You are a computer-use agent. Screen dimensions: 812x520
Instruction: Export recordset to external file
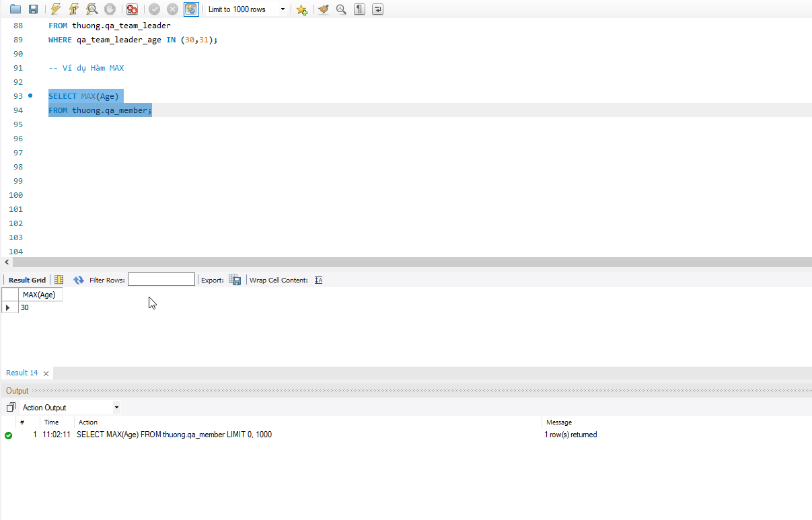click(x=235, y=280)
